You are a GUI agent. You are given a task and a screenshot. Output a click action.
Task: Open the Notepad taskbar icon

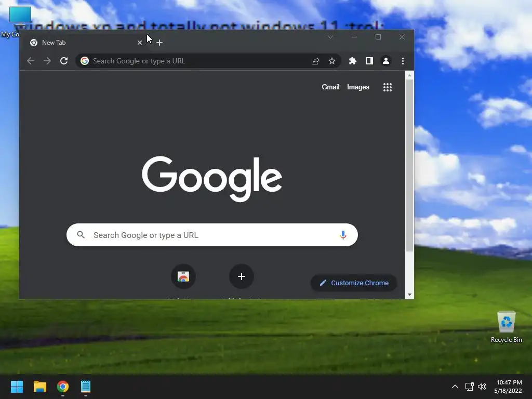(x=86, y=387)
